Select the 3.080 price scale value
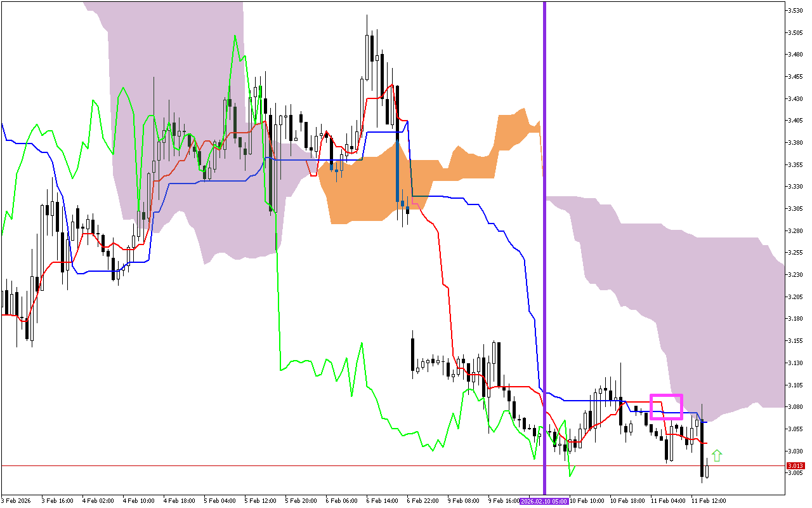The image size is (812, 508). coord(796,407)
